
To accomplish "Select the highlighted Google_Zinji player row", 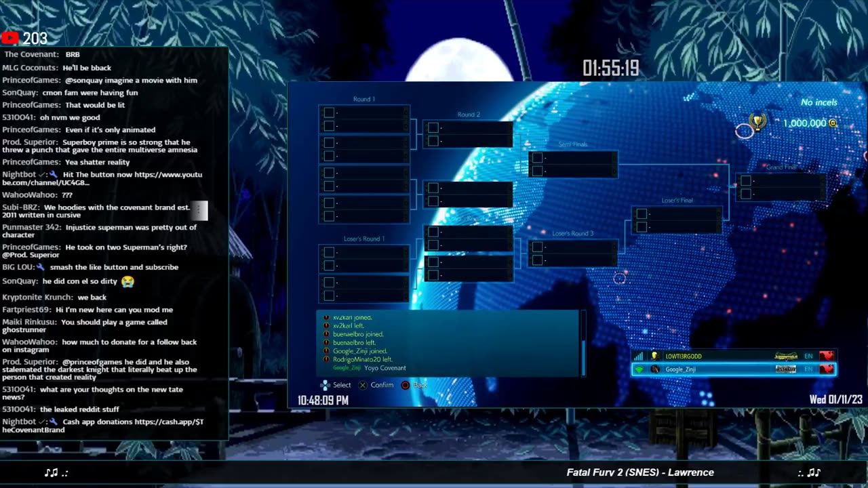I will (x=734, y=369).
